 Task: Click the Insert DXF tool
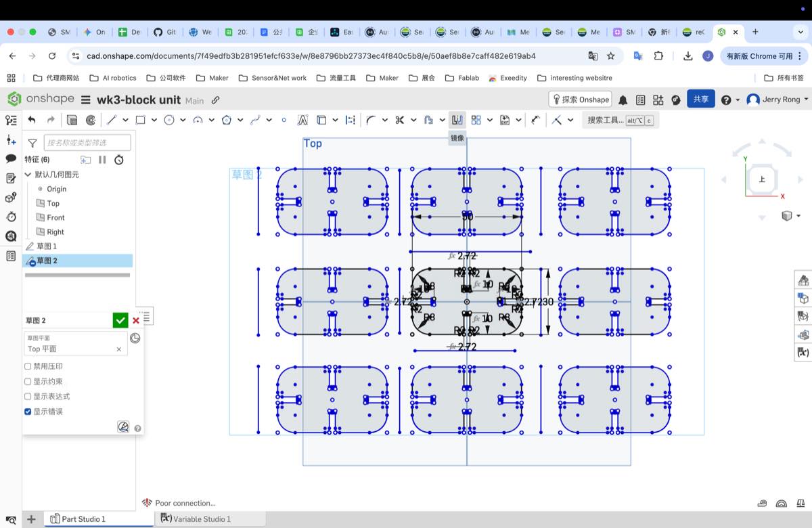click(505, 120)
